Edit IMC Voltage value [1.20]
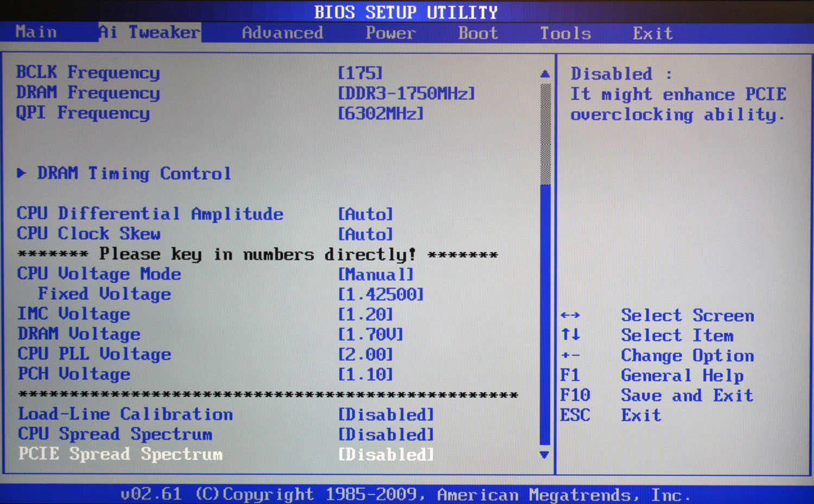 pyautogui.click(x=365, y=315)
